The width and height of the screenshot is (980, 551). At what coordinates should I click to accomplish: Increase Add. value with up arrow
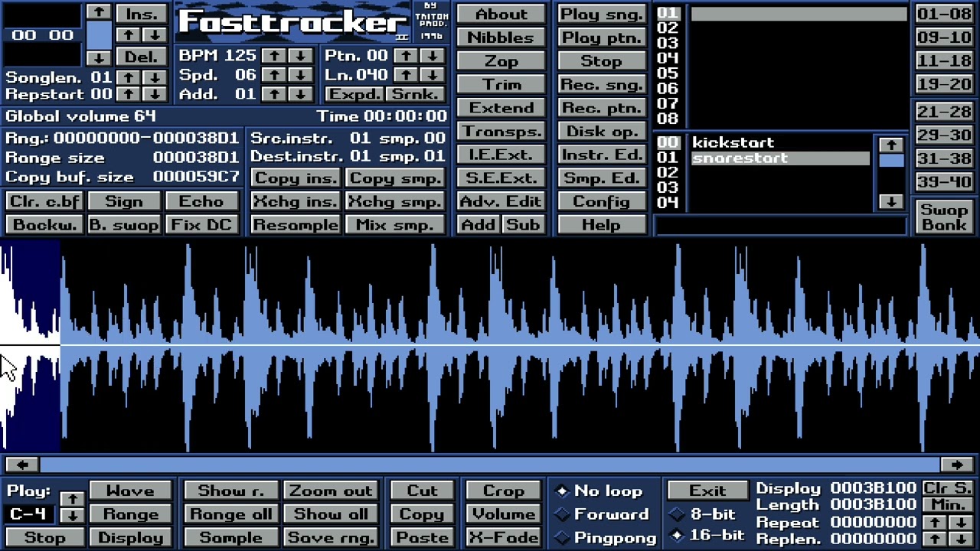pos(274,94)
